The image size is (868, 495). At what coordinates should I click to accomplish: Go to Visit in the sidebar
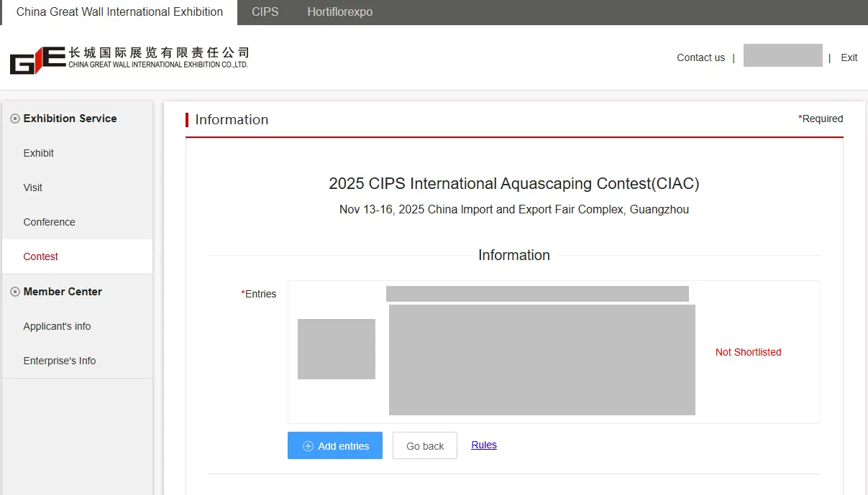(x=33, y=188)
